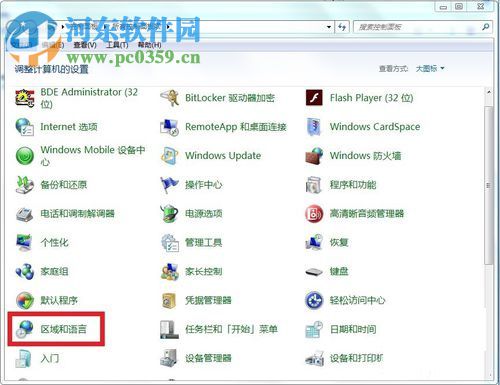500x385 pixels.
Task: Click the refresh button beside the address bar
Action: coord(342,27)
